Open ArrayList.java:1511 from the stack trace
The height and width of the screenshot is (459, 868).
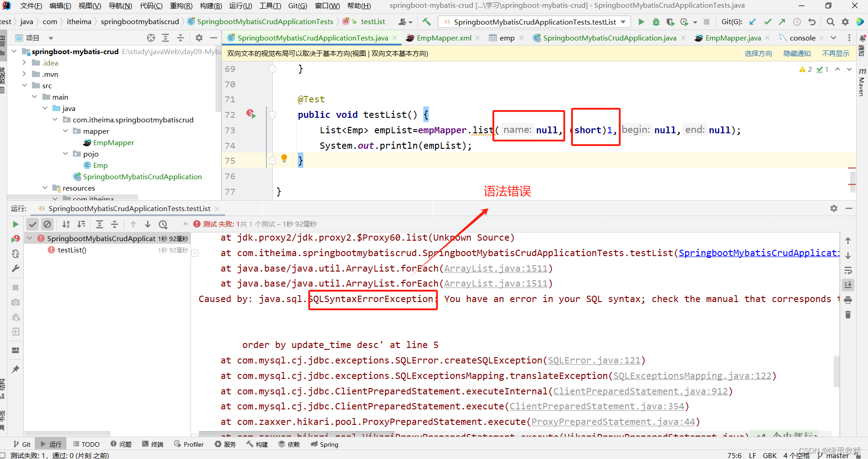(x=495, y=268)
